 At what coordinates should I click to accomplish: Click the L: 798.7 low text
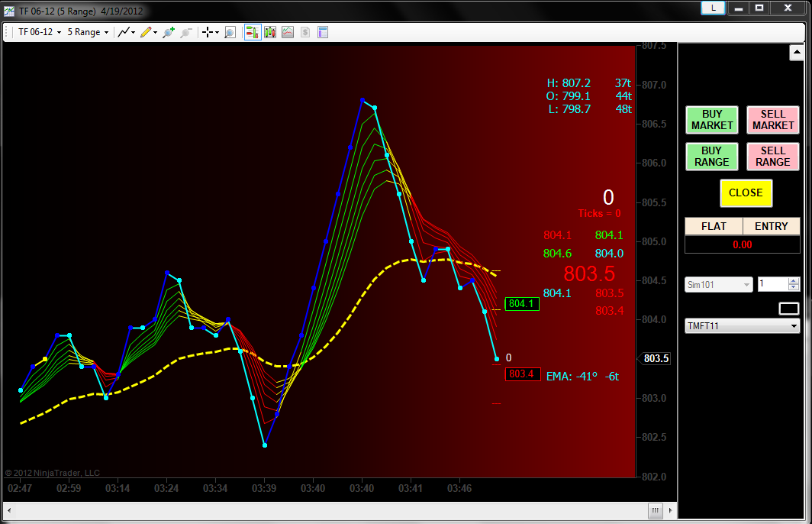pos(569,108)
